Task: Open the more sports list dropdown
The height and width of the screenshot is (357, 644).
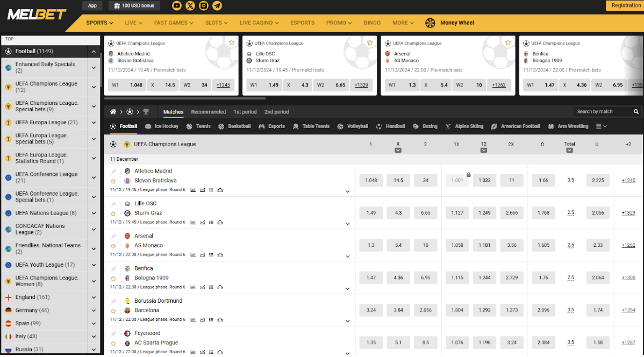Action: coord(602,126)
